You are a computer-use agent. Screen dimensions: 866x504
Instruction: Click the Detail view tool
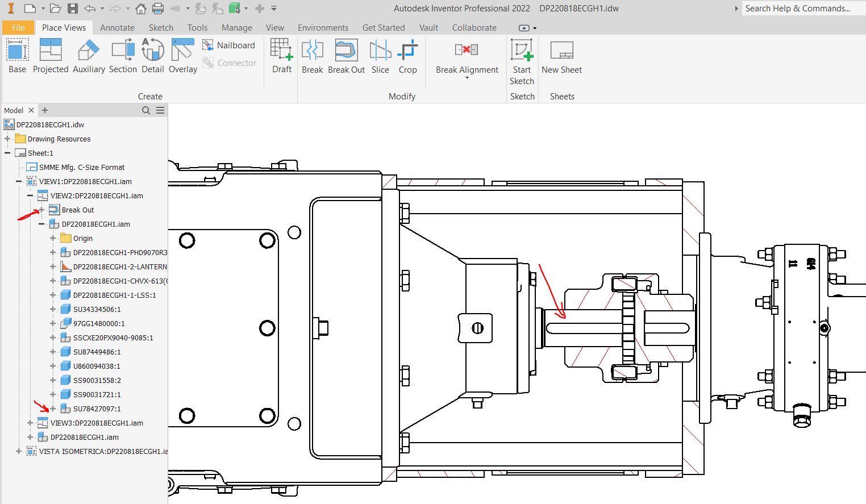(152, 56)
